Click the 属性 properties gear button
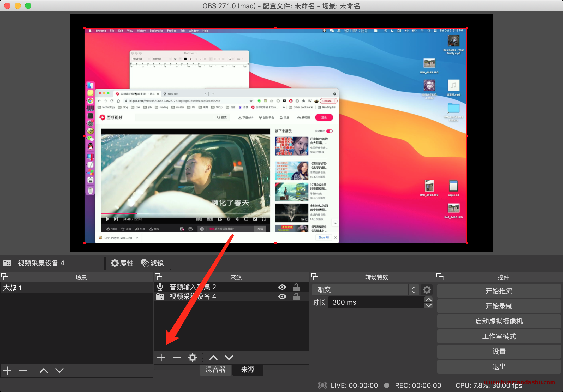The image size is (563, 392). 122,263
